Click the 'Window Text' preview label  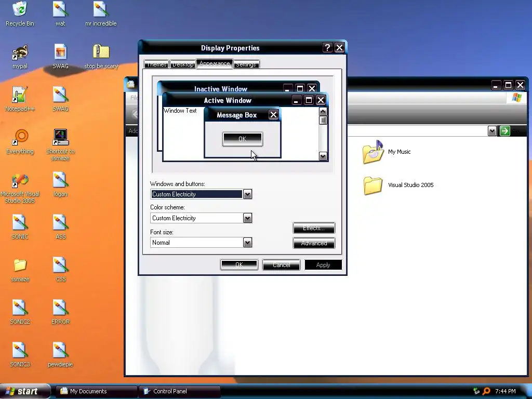pos(180,111)
